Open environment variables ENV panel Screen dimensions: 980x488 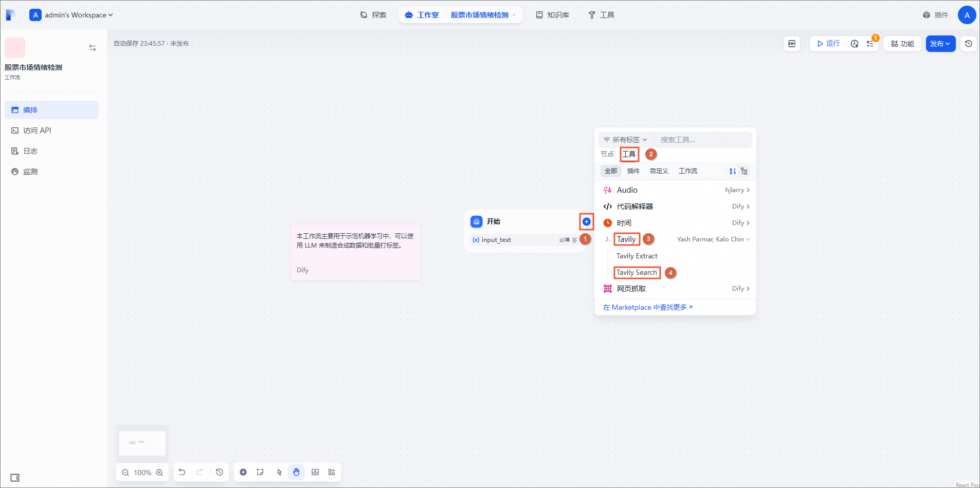pos(792,44)
